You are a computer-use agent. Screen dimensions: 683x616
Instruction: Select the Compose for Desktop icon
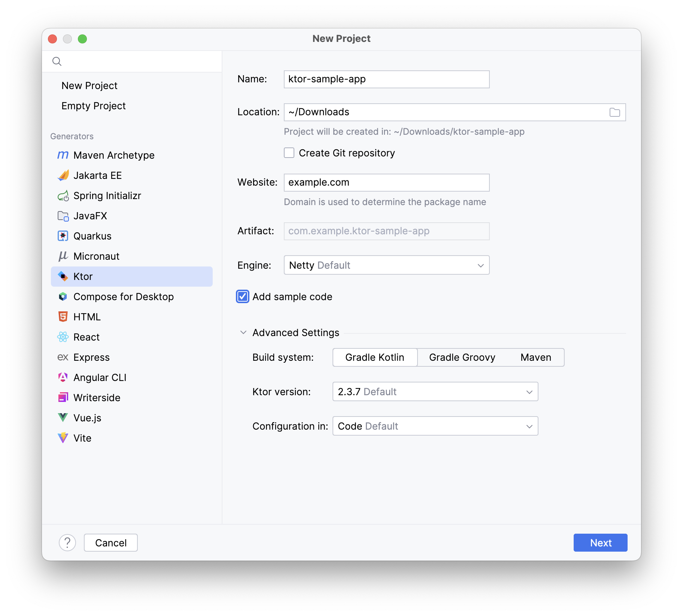63,297
